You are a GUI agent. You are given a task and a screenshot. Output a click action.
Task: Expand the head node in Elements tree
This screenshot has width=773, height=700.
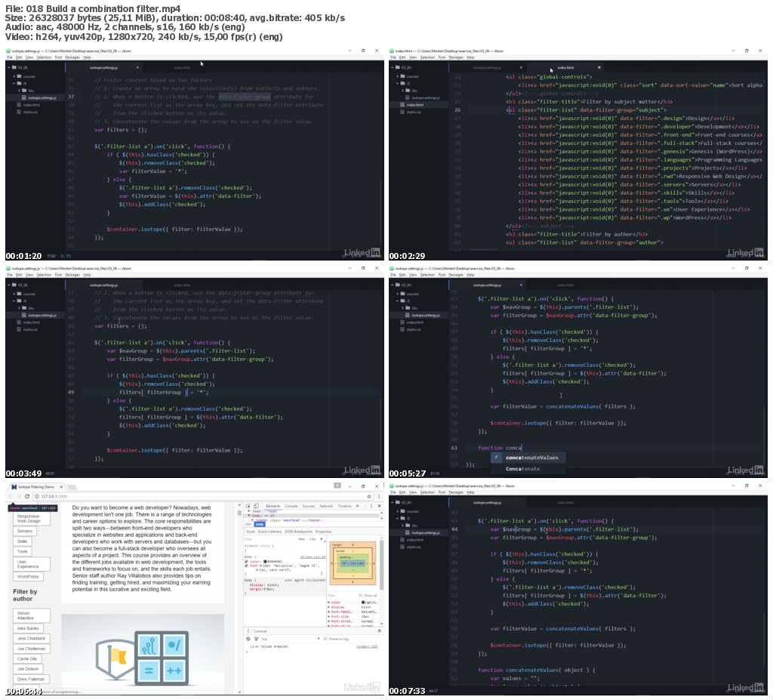pos(250,511)
